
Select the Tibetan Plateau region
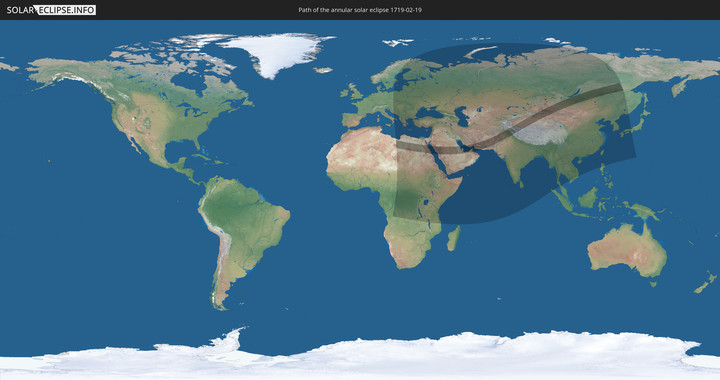(535, 132)
